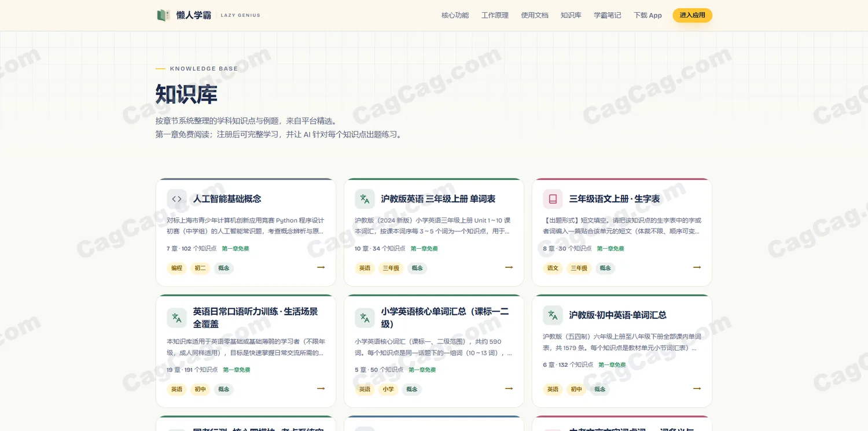
Task: Click the arrow on 沪教版英语 三年级上册 单词表 card
Action: click(x=509, y=267)
